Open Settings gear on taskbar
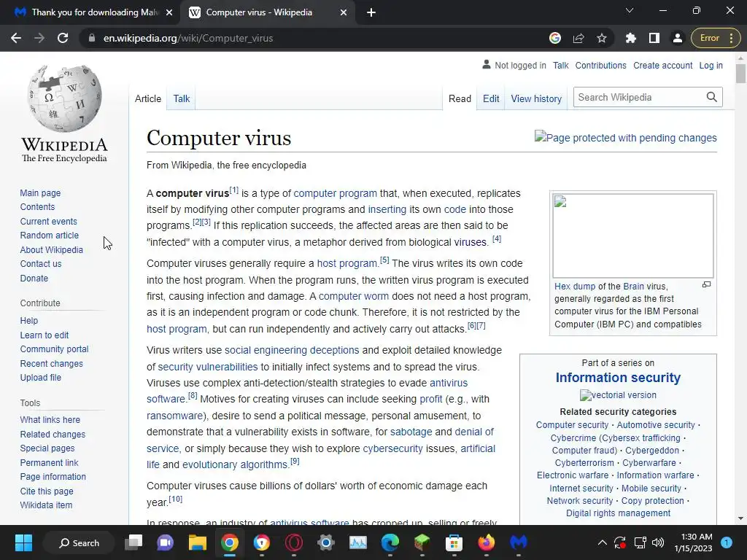Viewport: 747px width, 560px height. point(326,542)
